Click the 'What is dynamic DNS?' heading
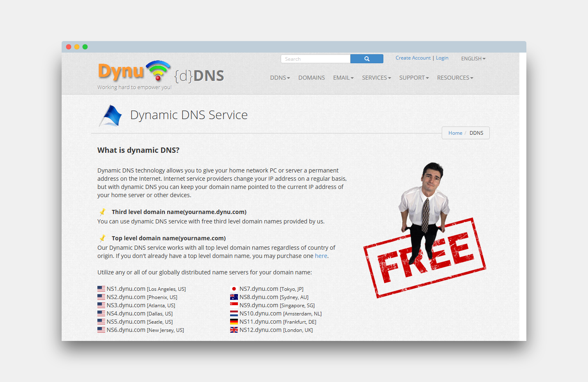This screenshot has width=588, height=382. pos(138,150)
